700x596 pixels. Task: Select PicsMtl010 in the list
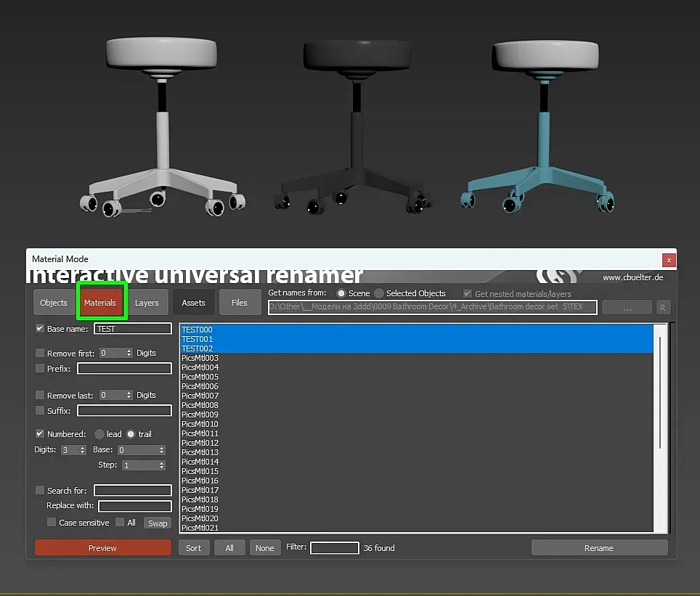416,424
